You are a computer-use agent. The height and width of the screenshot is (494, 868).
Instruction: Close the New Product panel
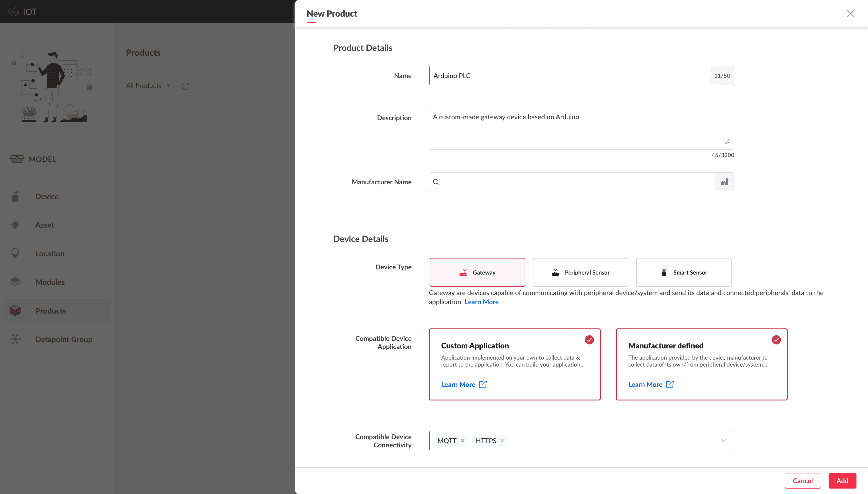(x=850, y=14)
